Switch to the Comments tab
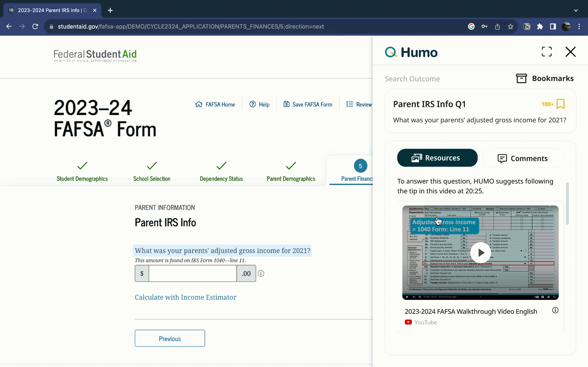The image size is (588, 367). [x=523, y=158]
